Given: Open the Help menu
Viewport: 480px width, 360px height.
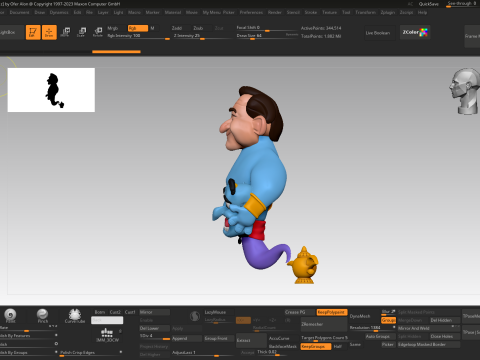Looking at the screenshot, I should [x=422, y=12].
